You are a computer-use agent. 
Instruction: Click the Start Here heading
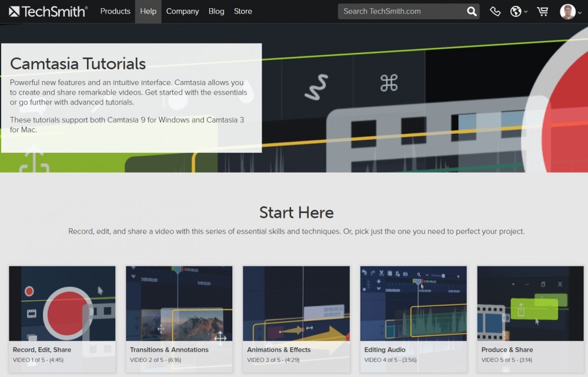coord(296,213)
